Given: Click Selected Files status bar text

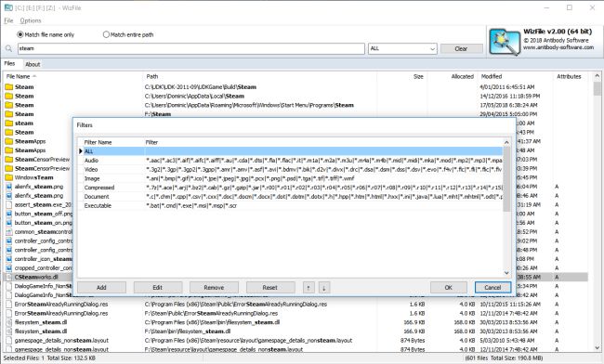Looking at the screenshot, I should pyautogui.click(x=49, y=358).
